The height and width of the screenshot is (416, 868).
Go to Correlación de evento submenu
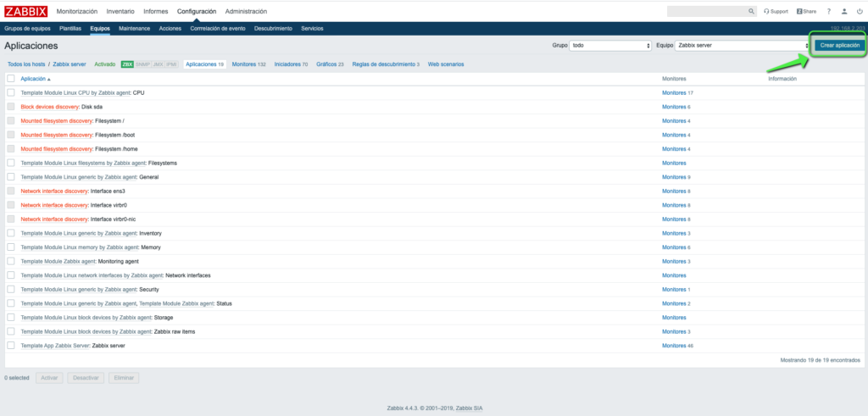pyautogui.click(x=218, y=28)
